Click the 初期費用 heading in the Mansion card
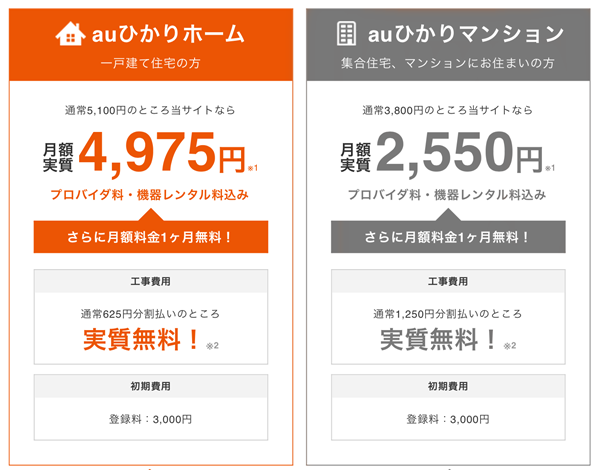The image size is (600, 470). coord(448,386)
